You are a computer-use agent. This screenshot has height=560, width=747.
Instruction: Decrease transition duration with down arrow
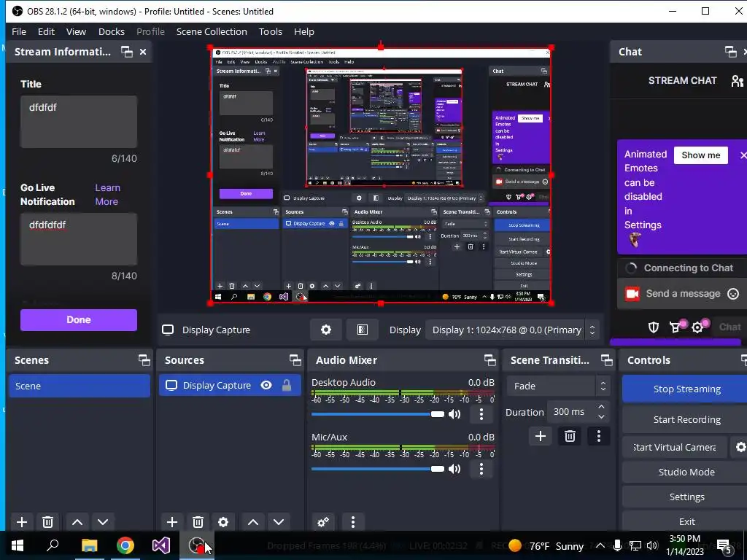click(601, 417)
